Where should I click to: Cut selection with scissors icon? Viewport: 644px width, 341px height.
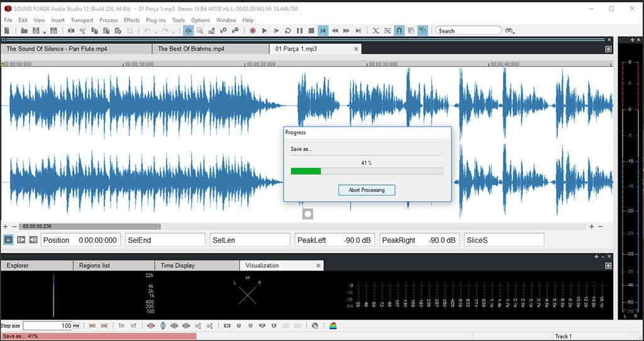coord(82,31)
